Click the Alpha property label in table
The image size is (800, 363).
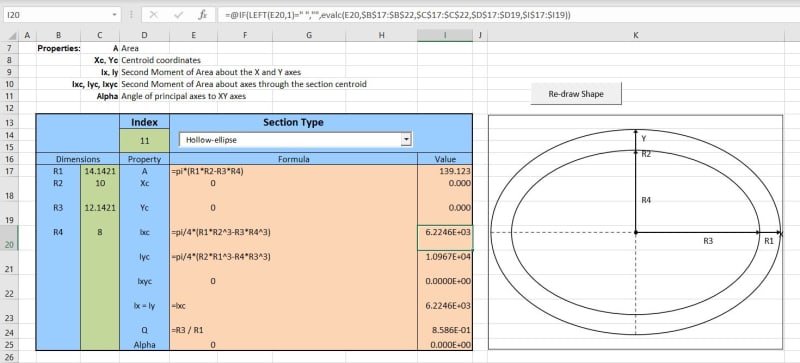coord(144,345)
